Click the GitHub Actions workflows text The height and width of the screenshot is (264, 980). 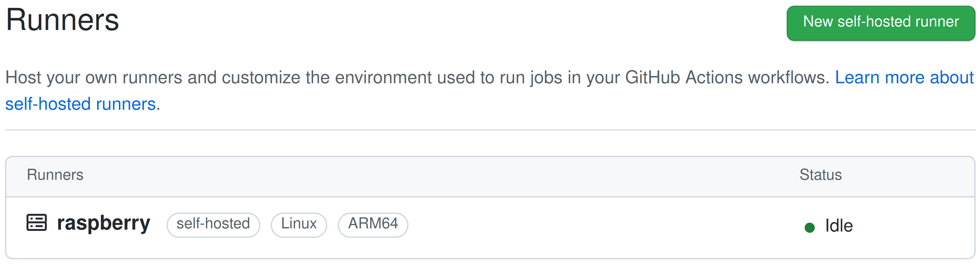pyautogui.click(x=727, y=78)
